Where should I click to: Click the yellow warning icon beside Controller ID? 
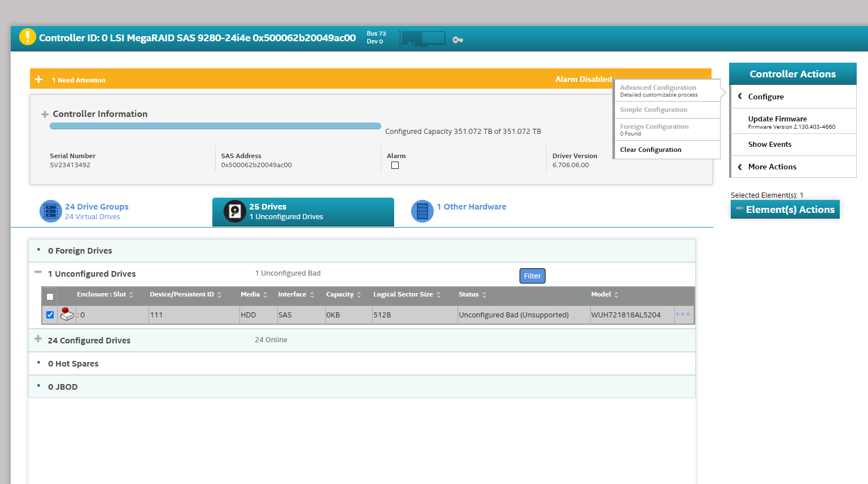[27, 37]
